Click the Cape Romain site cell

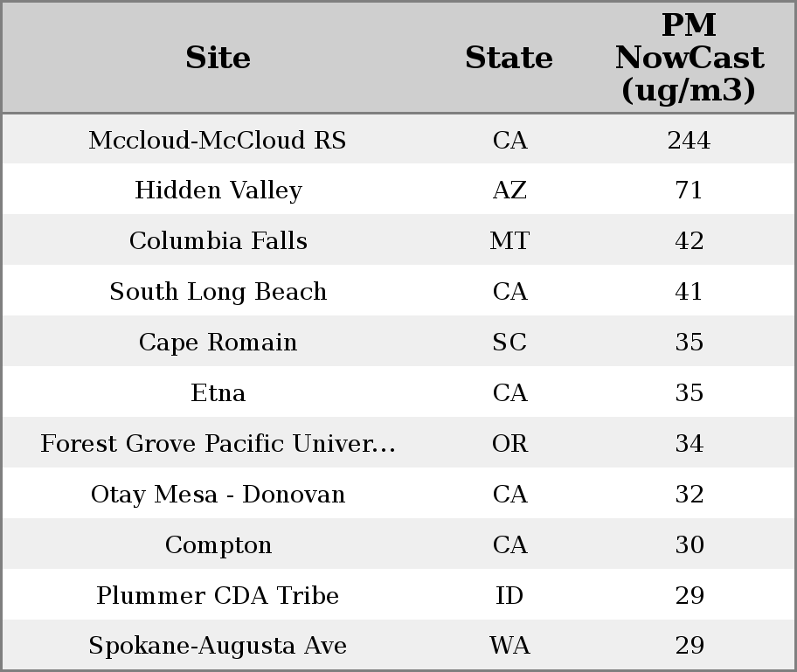218,343
